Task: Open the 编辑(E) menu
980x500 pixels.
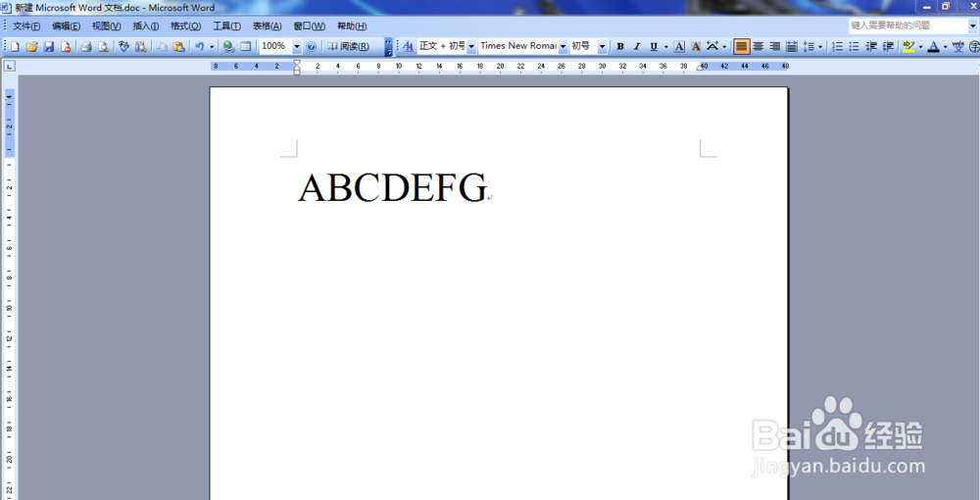Action: tap(66, 26)
